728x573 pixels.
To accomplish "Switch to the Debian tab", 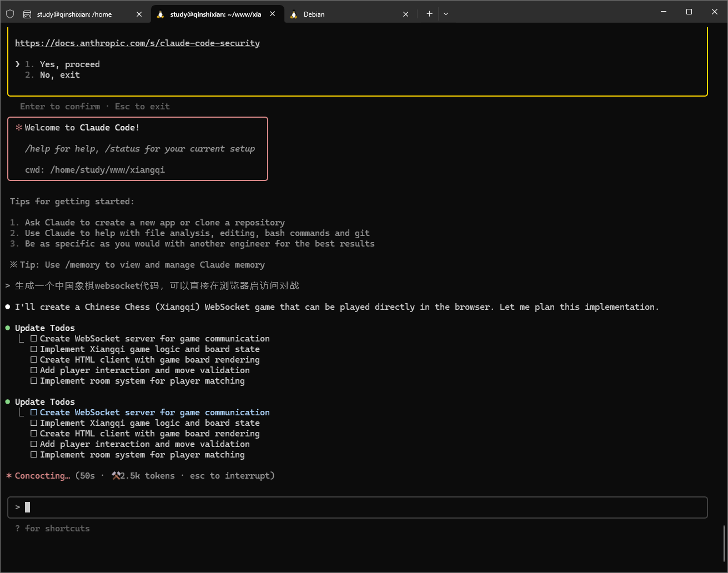I will (x=344, y=14).
